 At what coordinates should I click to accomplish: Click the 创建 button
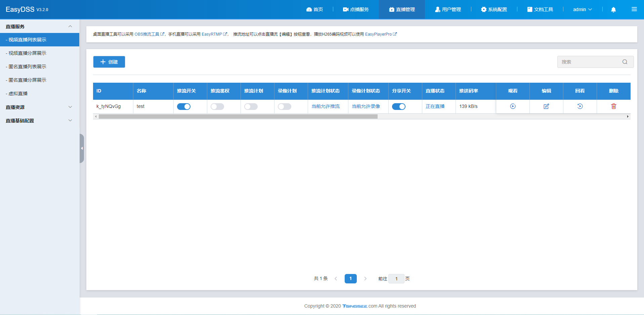[x=109, y=62]
